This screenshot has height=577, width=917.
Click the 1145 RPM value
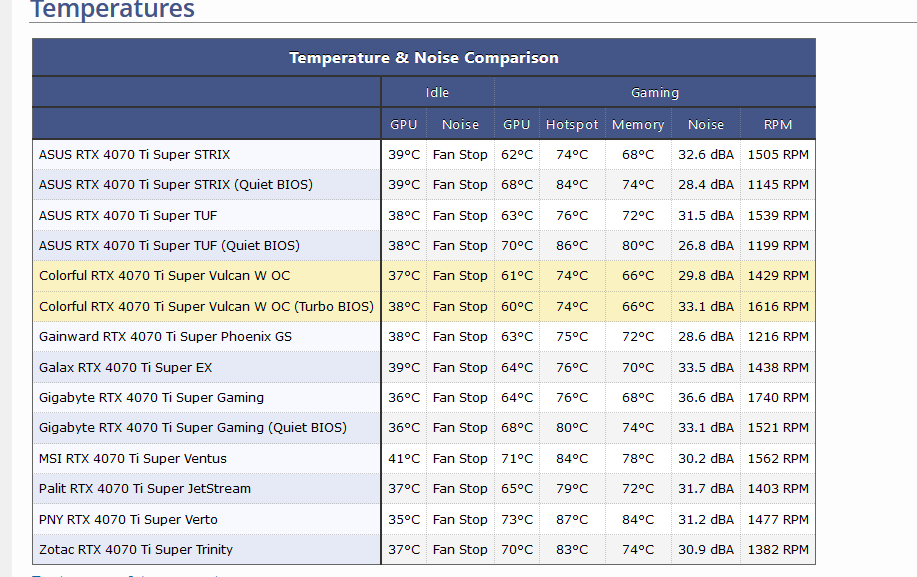778,185
